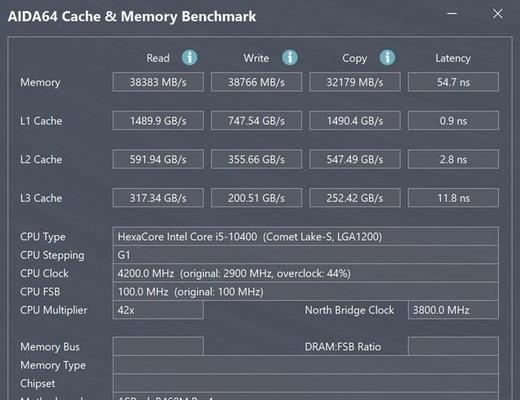Click the empty DRAM:FSB Ratio field
Image resolution: width=520 pixels, height=400 pixels.
tap(453, 346)
